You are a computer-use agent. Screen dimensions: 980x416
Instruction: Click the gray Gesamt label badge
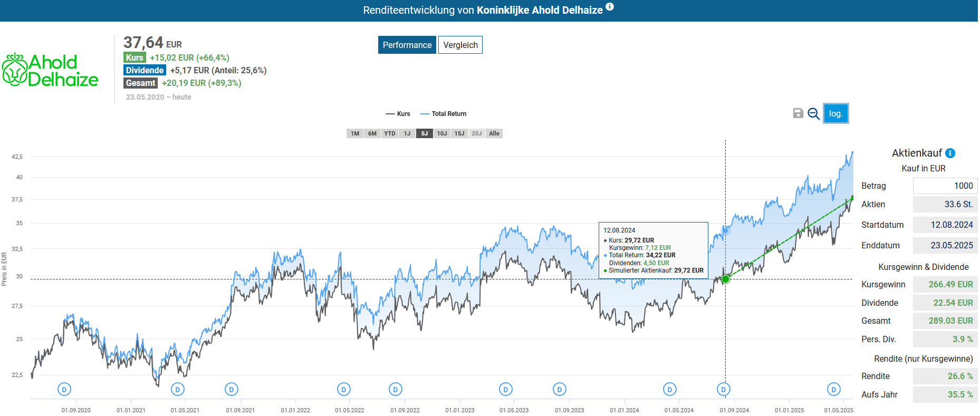(140, 83)
